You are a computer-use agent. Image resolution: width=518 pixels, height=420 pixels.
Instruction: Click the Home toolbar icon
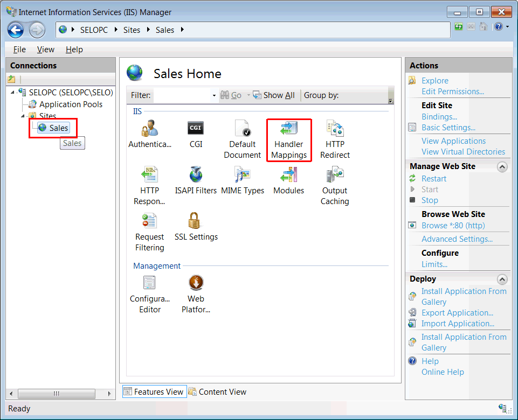pyautogui.click(x=484, y=26)
